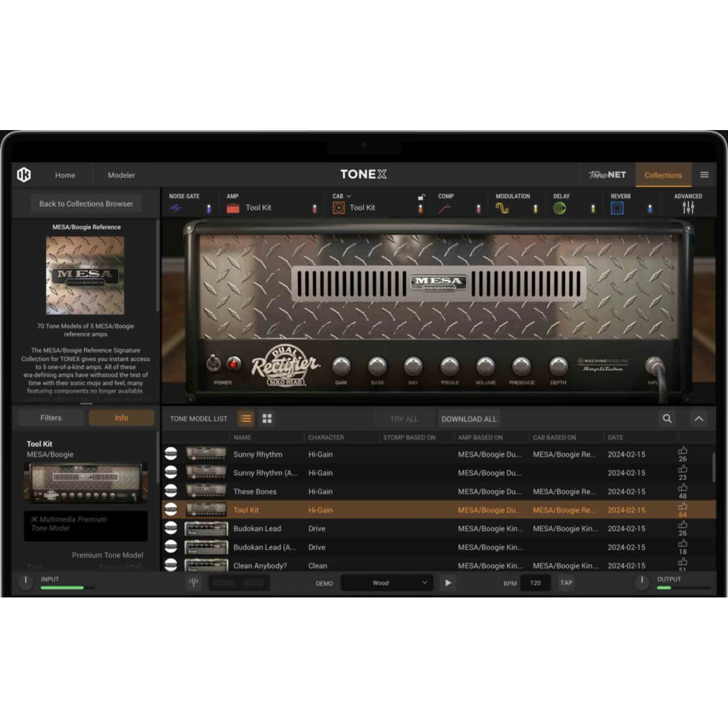Screen dimensions: 728x728
Task: Sort the list by DATE column
Action: [x=615, y=437]
